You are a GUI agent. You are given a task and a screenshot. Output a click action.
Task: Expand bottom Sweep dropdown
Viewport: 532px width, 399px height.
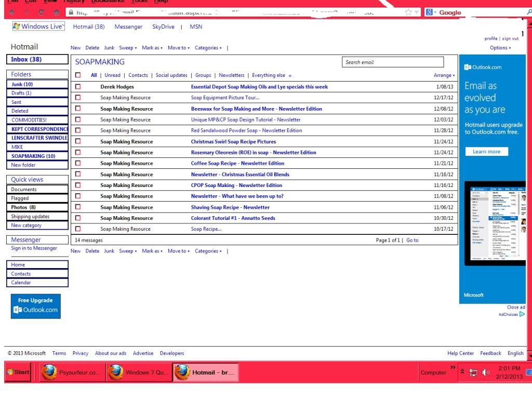coord(128,251)
